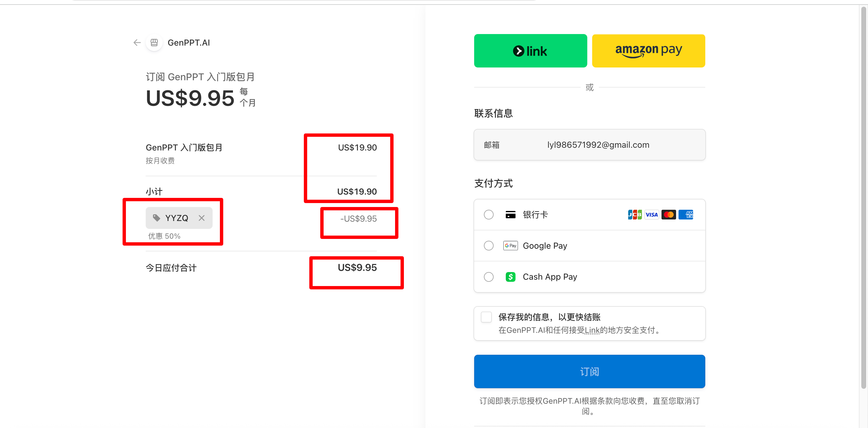Select the 银行卡 payment radio button
Image resolution: width=868 pixels, height=428 pixels.
click(488, 215)
